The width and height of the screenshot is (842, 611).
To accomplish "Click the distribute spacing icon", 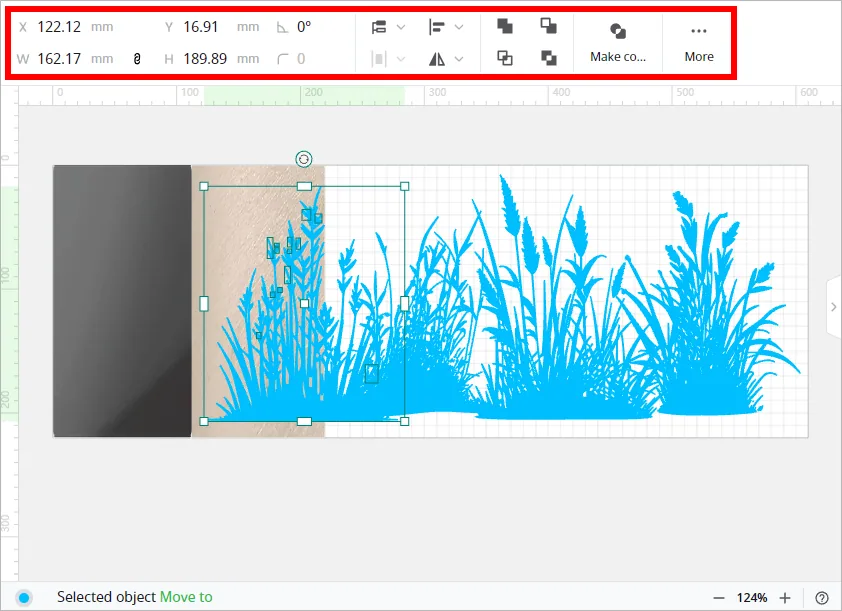I will pos(379,59).
